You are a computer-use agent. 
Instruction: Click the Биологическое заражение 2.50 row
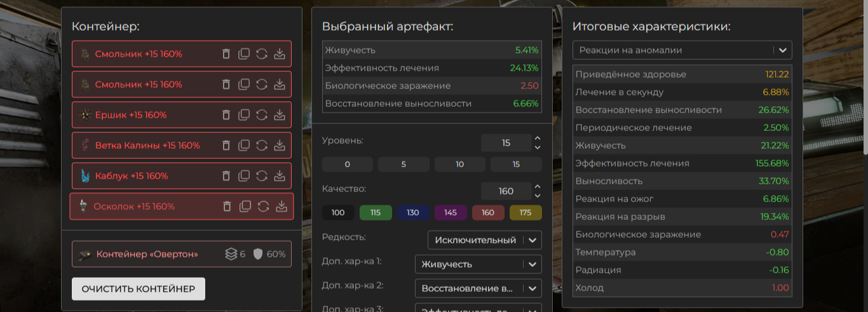tap(431, 86)
